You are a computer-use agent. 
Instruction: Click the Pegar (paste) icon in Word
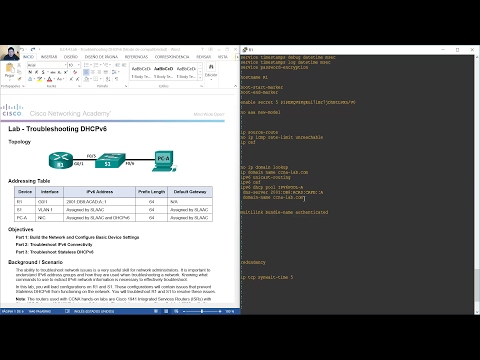pyautogui.click(x=9, y=68)
